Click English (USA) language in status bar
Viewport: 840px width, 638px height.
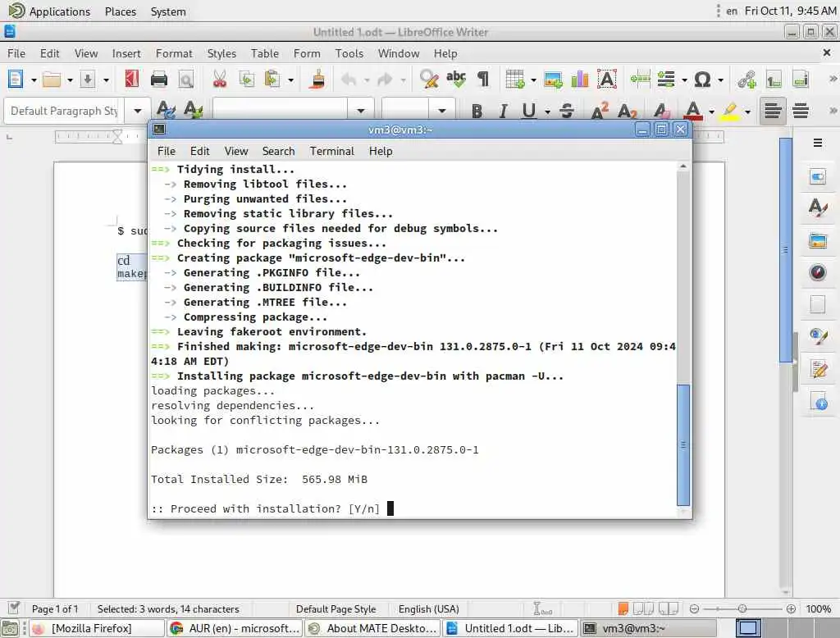[x=428, y=609]
